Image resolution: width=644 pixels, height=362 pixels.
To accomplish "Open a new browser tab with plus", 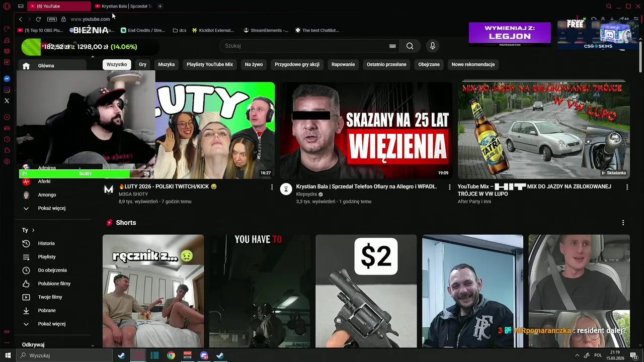I will tap(160, 6).
